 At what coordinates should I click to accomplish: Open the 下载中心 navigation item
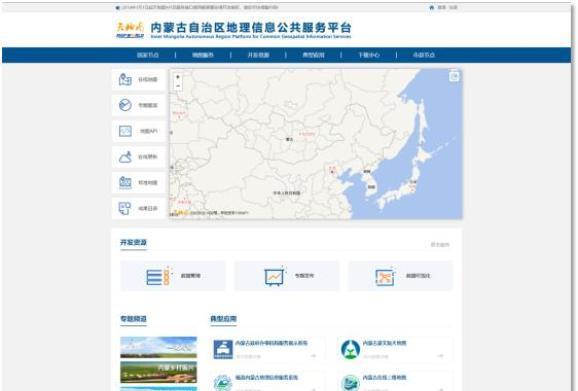[369, 55]
